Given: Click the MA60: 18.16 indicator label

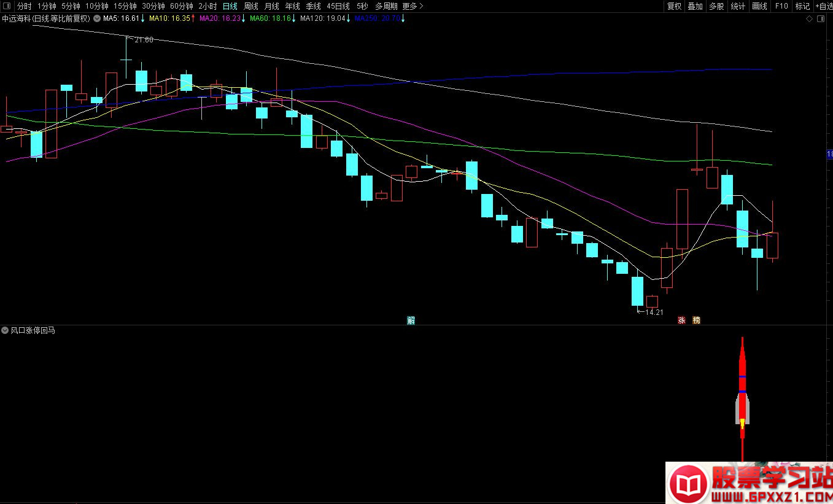Looking at the screenshot, I should 273,18.
